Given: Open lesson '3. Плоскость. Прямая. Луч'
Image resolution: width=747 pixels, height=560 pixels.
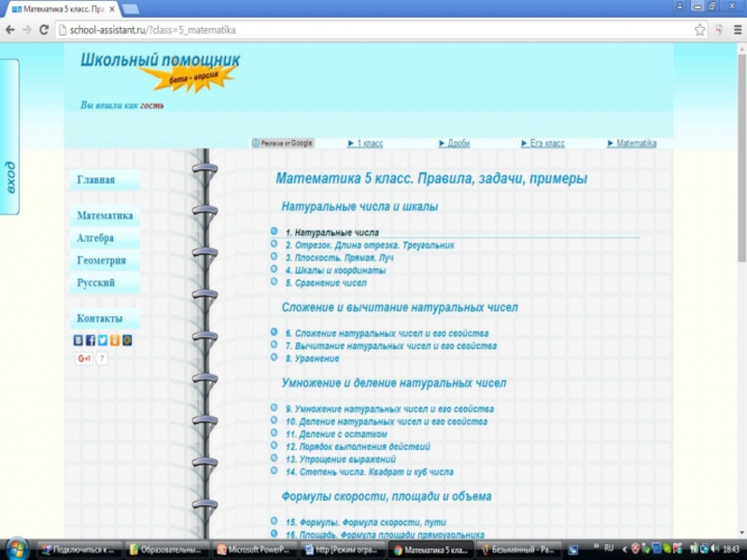Looking at the screenshot, I should tap(339, 258).
